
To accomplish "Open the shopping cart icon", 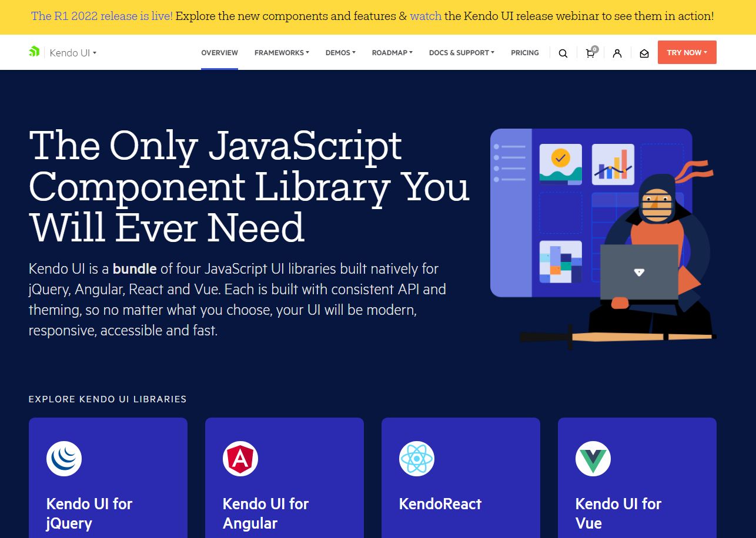I will [590, 53].
